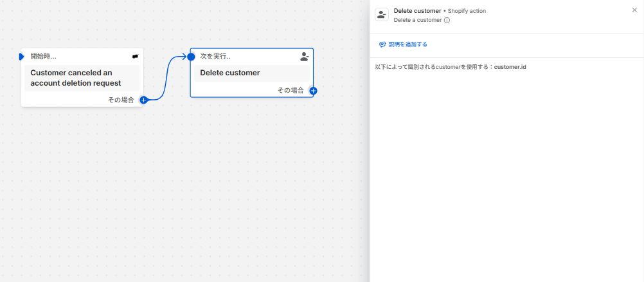The width and height of the screenshot is (644, 282).
Task: Click the Delete customer icon in the side panel header
Action: 382,15
